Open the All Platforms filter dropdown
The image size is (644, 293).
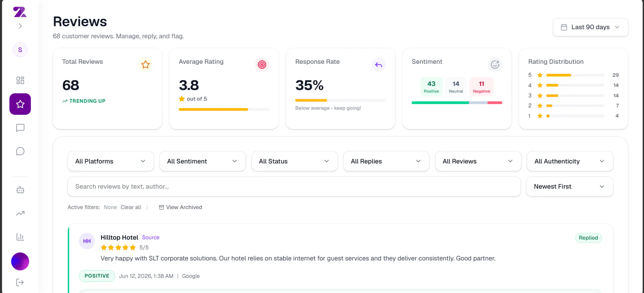click(111, 161)
